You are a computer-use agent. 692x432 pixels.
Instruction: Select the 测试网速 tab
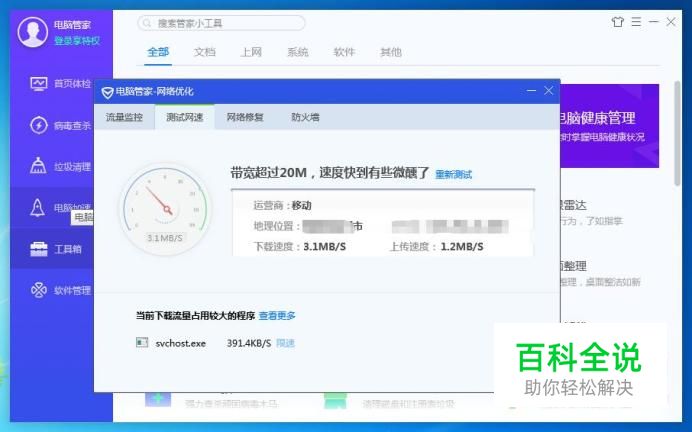click(x=184, y=117)
